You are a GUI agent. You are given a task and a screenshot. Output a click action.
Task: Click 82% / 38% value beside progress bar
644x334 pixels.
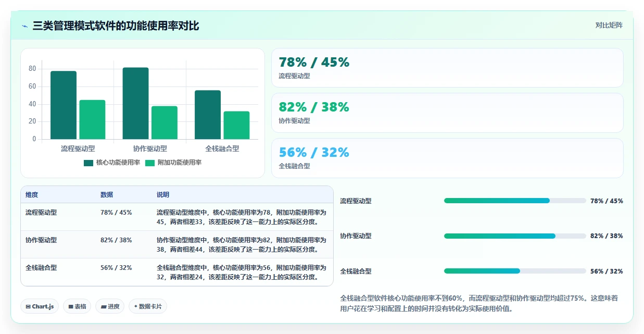pyautogui.click(x=607, y=236)
